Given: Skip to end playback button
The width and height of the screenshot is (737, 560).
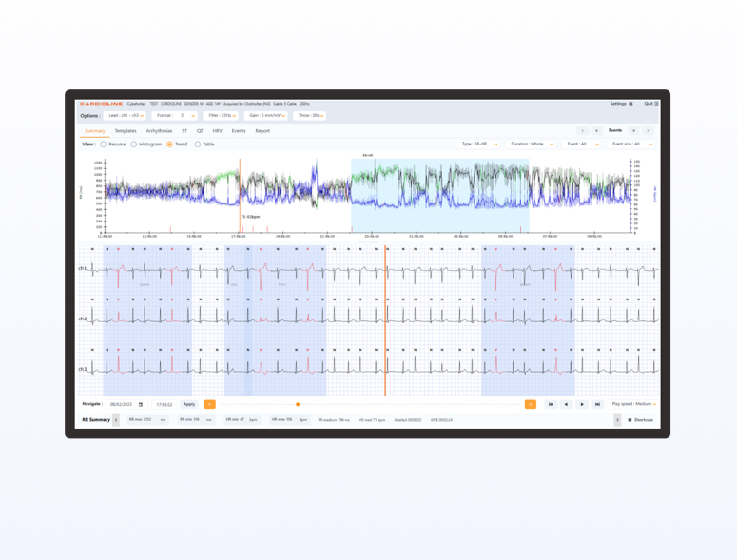Looking at the screenshot, I should [x=597, y=404].
